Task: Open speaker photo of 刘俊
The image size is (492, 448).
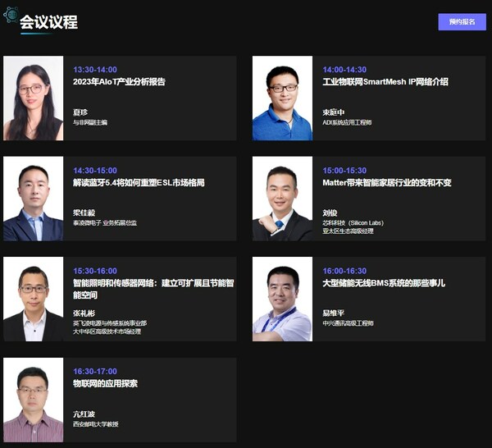Action: coord(282,199)
